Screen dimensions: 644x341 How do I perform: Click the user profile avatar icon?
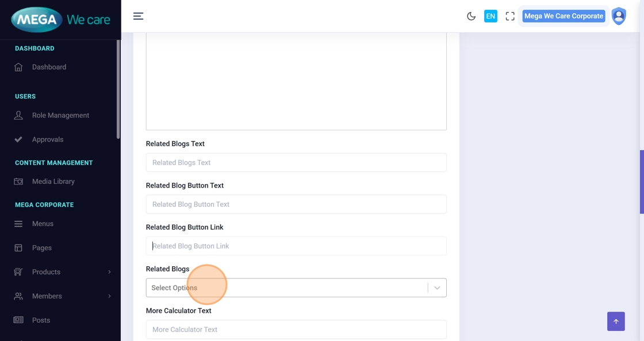619,16
